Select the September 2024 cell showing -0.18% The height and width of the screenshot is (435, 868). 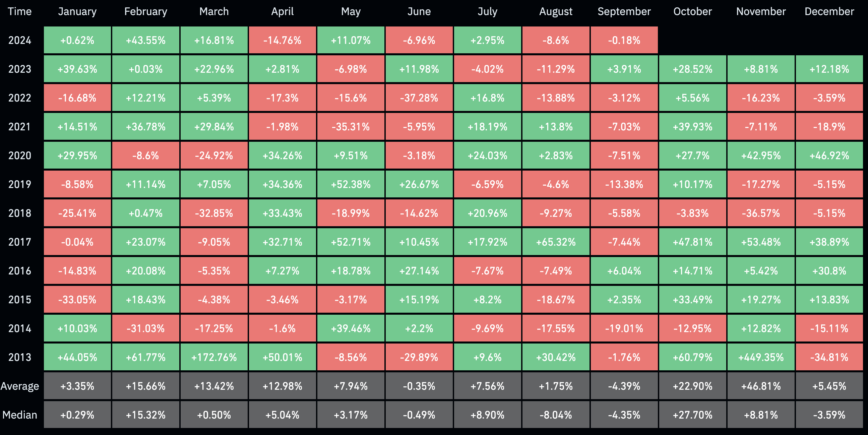(624, 40)
